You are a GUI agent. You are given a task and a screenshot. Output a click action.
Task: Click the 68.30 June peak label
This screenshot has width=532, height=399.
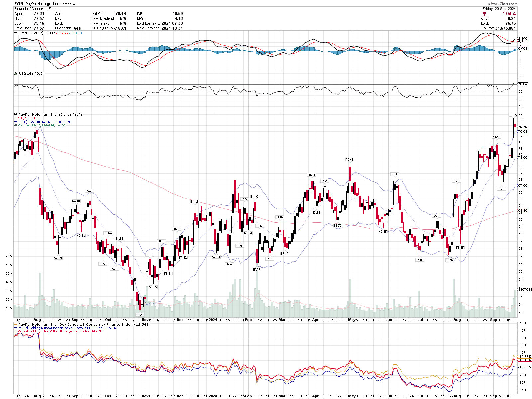[x=394, y=174]
